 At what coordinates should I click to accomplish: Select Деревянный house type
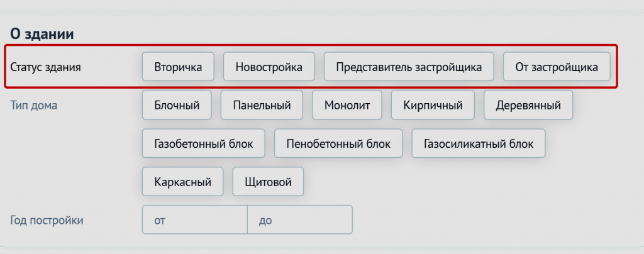(x=528, y=105)
